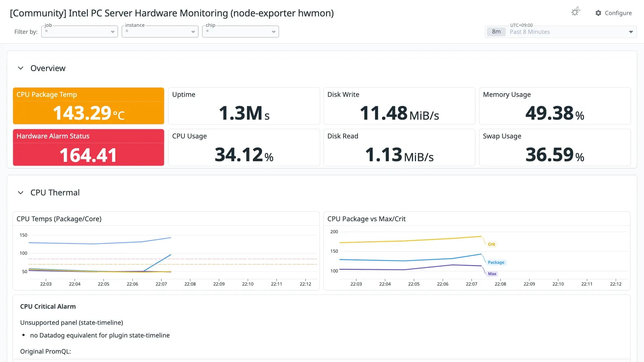This screenshot has width=644, height=362.
Task: Click the Max series label on graph
Action: point(492,274)
